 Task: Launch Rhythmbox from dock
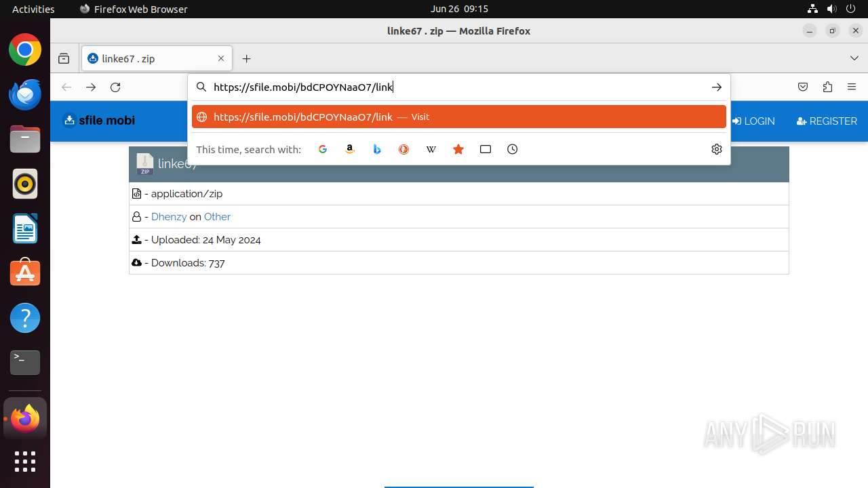[x=25, y=184]
